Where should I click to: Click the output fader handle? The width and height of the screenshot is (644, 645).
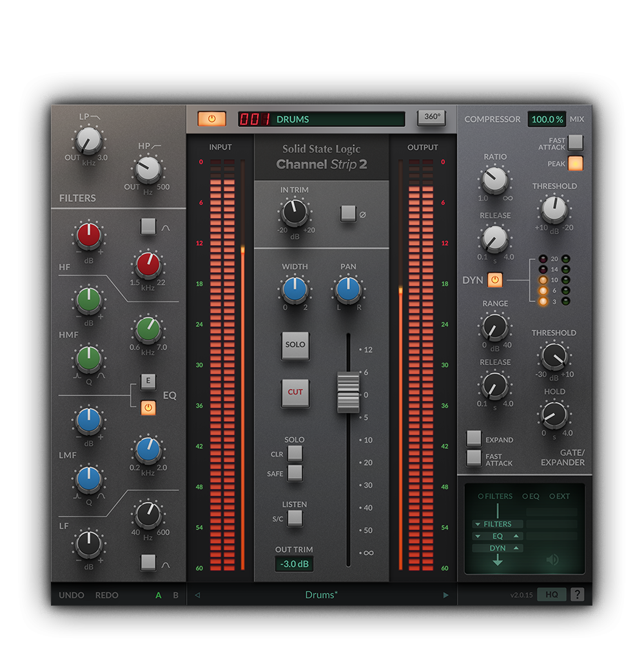click(x=348, y=392)
